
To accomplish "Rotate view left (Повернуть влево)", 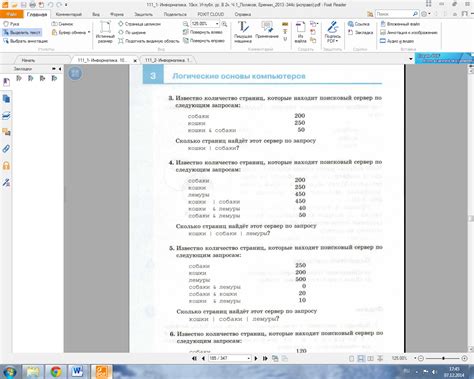I will click(203, 32).
